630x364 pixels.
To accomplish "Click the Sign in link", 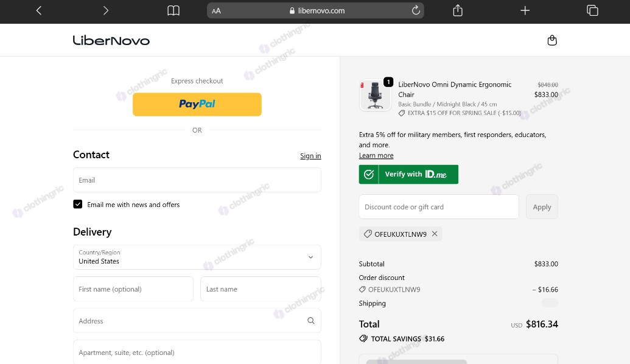I will tap(310, 156).
